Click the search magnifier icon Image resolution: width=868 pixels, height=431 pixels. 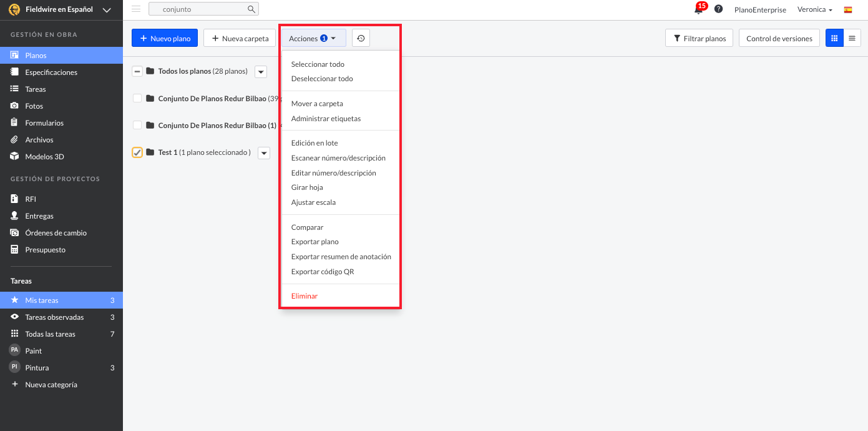(251, 9)
